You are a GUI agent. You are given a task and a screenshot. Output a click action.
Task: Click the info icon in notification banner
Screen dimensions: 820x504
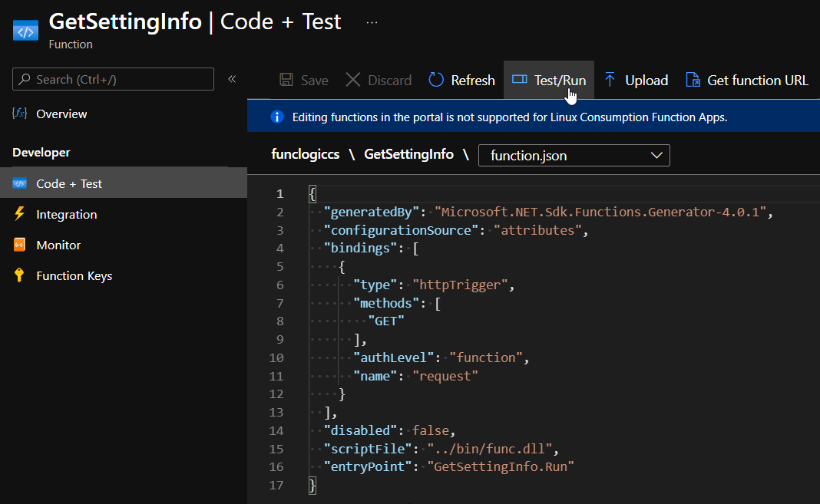277,117
